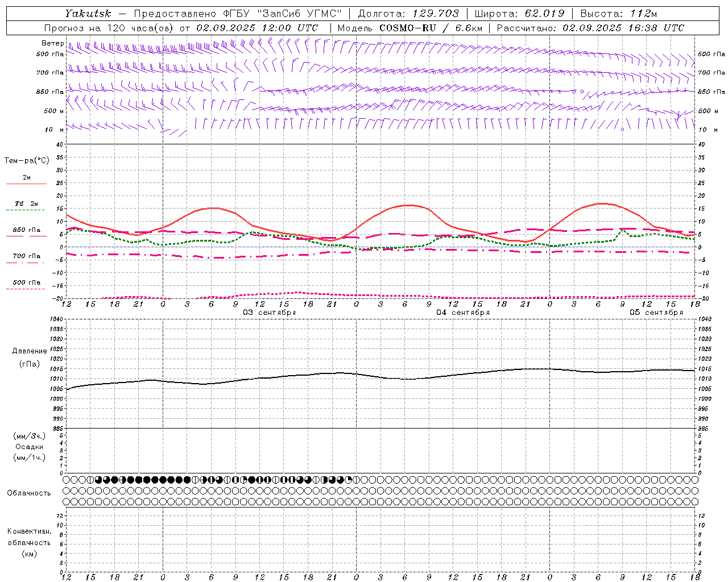Click the 'Облачность' cloud cover row label
The width and height of the screenshot is (728, 582).
click(x=29, y=493)
